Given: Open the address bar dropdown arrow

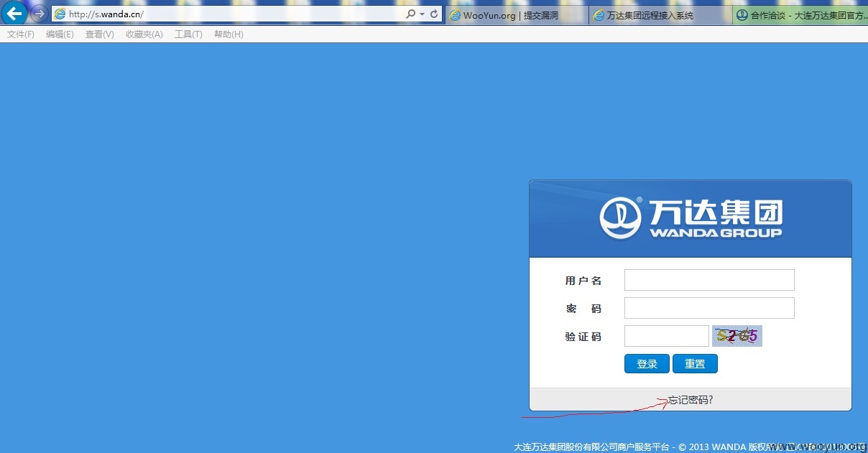Looking at the screenshot, I should pos(423,14).
